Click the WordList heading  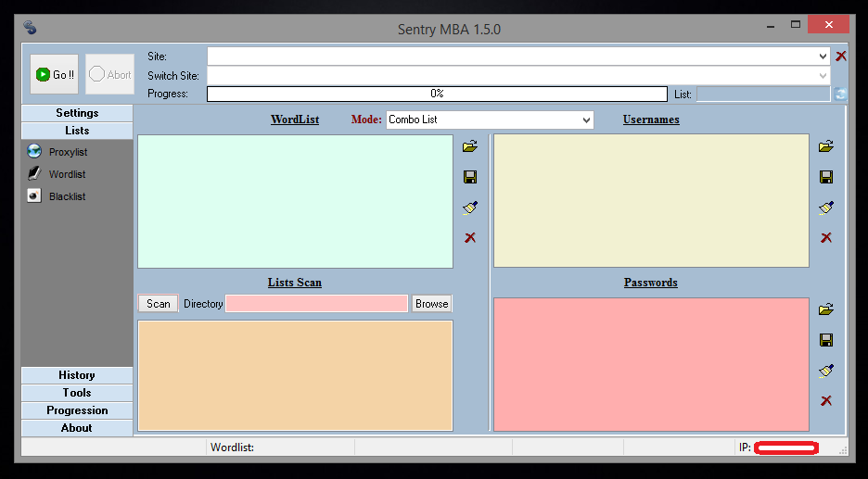point(295,120)
